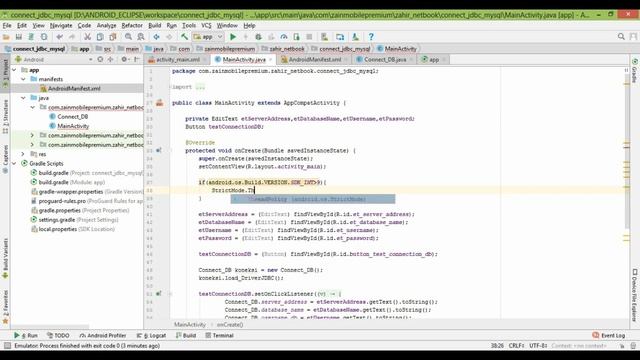This screenshot has width=640, height=360.
Task: Click the override gutter icon beside onCreate
Action: pos(159,151)
